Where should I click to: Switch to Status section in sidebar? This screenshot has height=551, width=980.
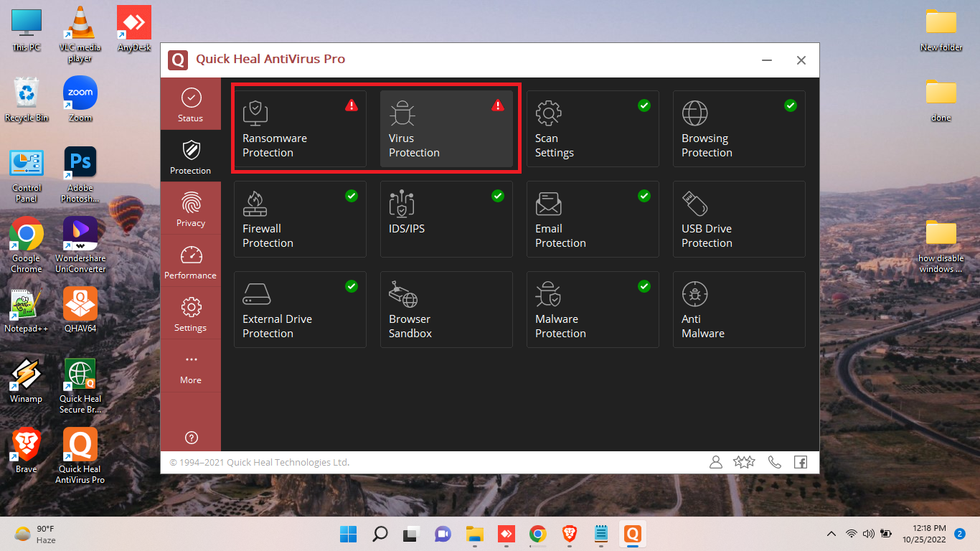coord(191,104)
